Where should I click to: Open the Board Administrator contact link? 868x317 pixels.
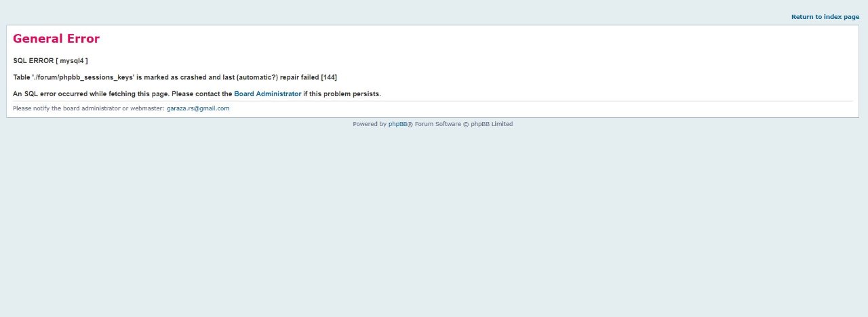click(267, 94)
